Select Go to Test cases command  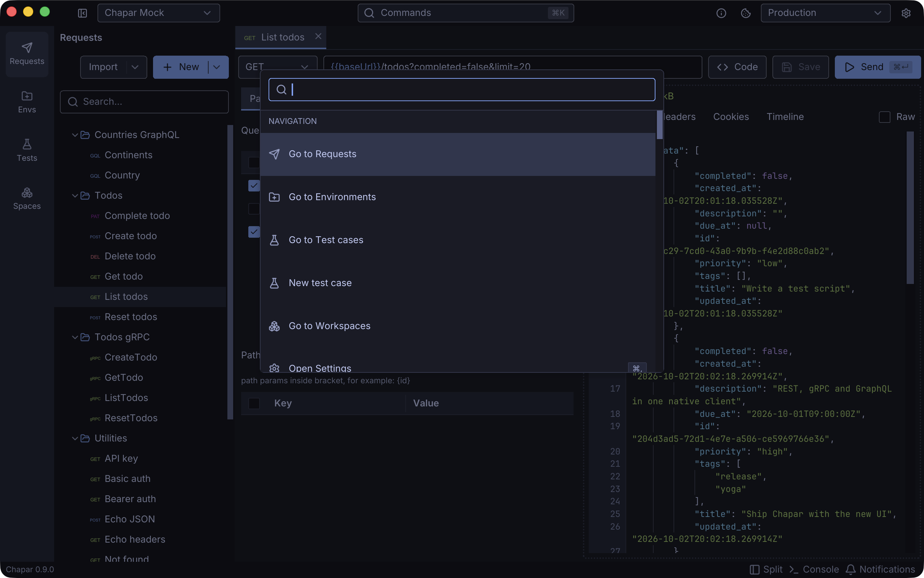click(458, 240)
